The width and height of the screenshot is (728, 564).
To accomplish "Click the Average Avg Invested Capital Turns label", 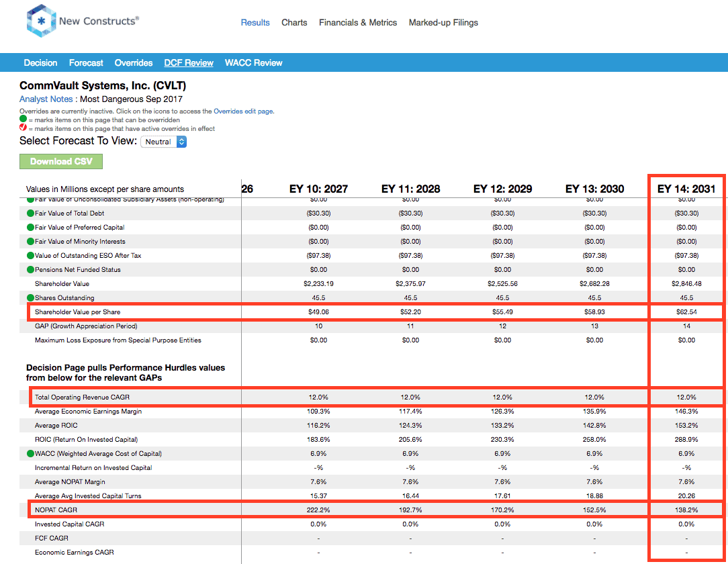I will pos(88,496).
